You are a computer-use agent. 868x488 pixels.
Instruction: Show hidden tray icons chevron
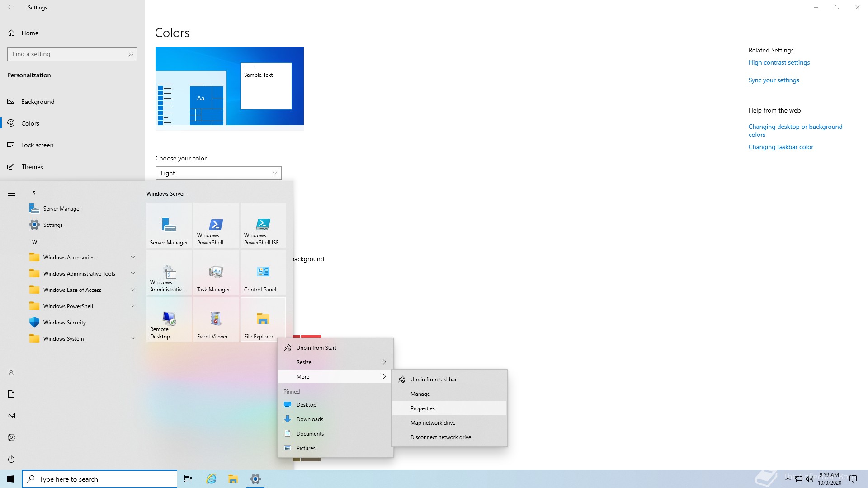tap(788, 479)
